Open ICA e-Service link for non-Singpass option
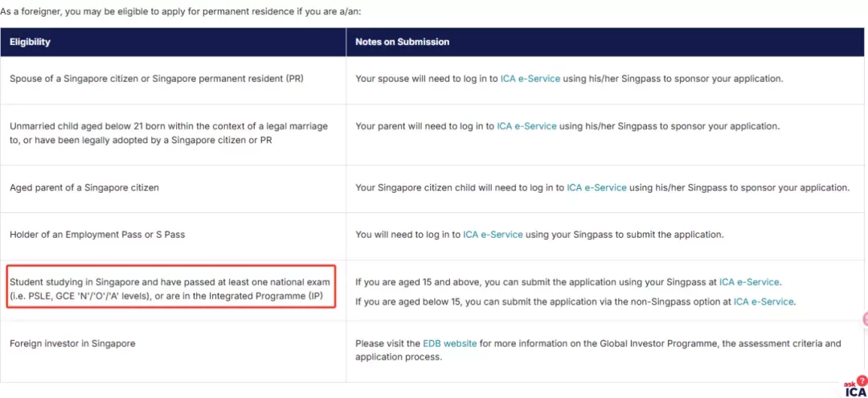The width and height of the screenshot is (868, 398). [x=764, y=302]
